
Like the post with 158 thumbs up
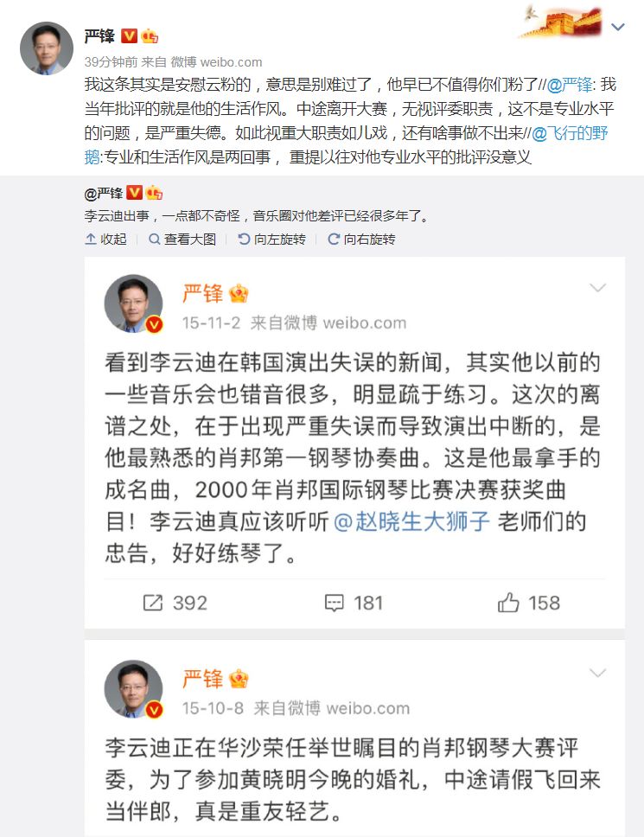(508, 603)
